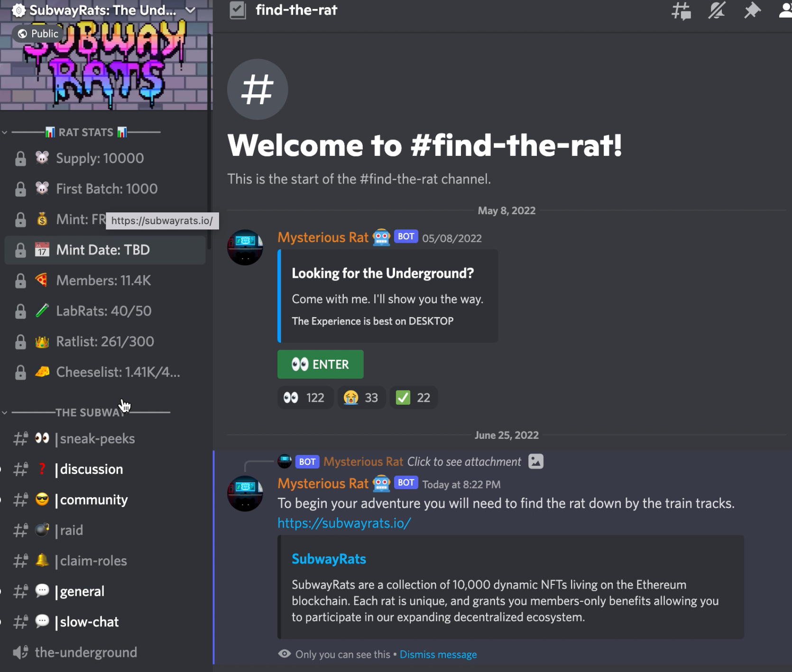Dismiss the ephemeral bot message

click(x=438, y=654)
